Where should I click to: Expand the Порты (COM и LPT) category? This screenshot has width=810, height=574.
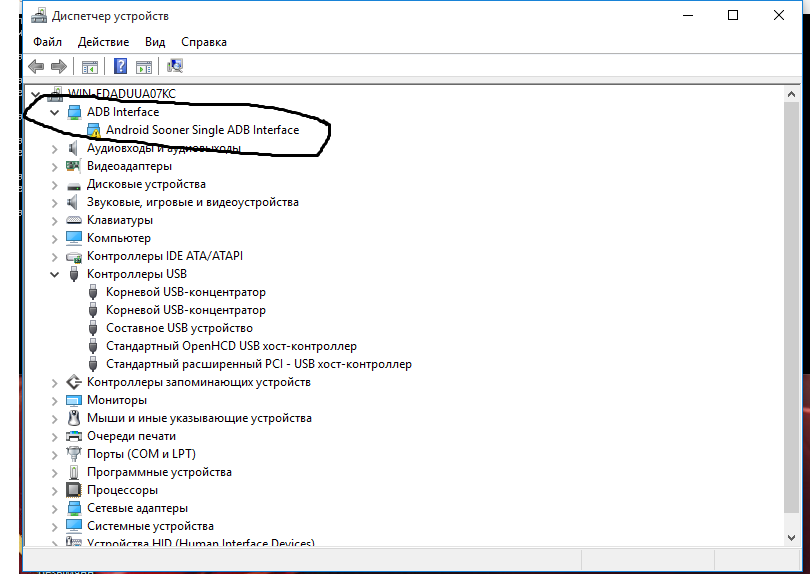(x=55, y=454)
